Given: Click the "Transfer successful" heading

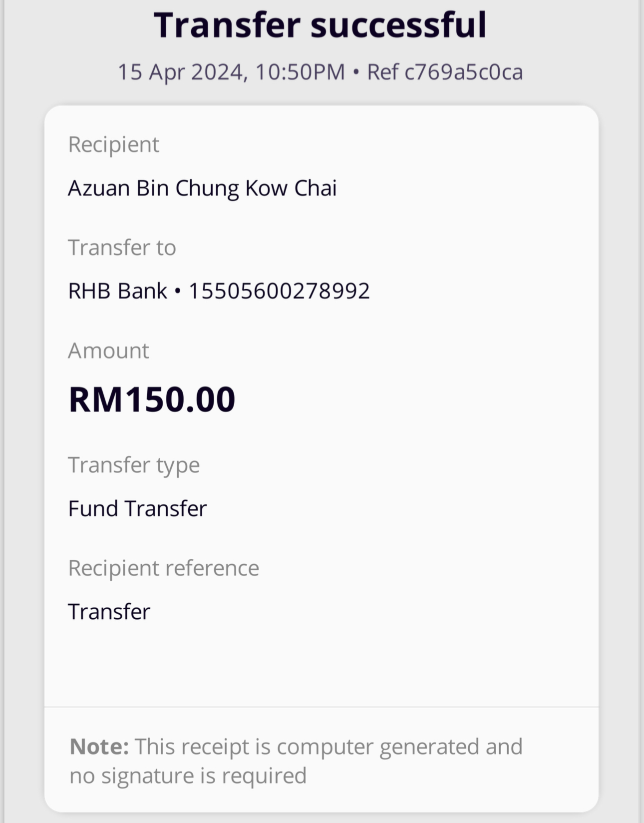Looking at the screenshot, I should (x=320, y=25).
